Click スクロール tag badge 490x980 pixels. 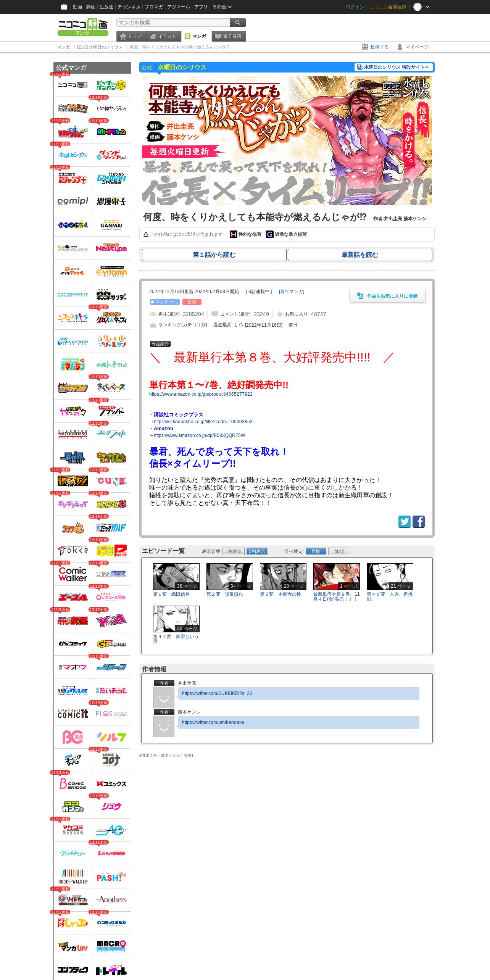tap(164, 302)
